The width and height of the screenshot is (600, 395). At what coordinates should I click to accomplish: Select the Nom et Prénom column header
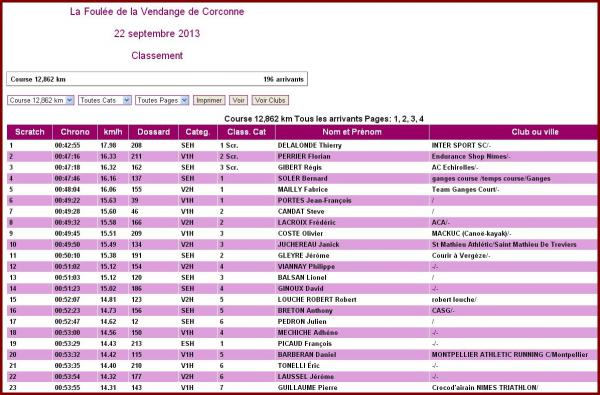[x=352, y=132]
